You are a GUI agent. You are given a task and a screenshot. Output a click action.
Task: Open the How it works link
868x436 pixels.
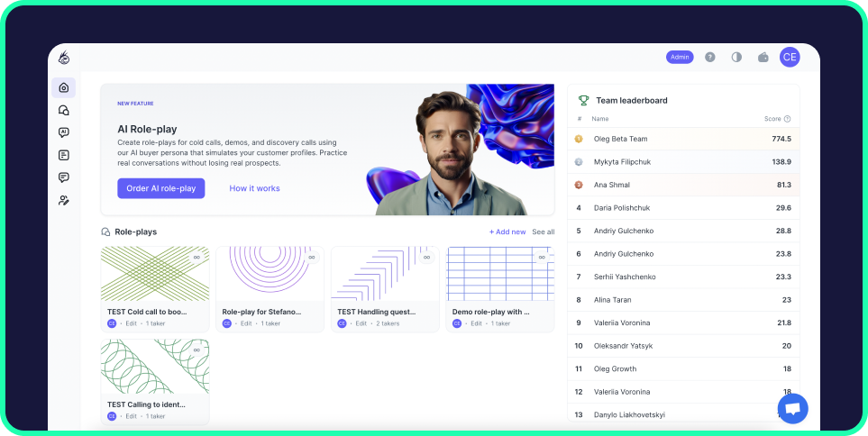tap(255, 188)
